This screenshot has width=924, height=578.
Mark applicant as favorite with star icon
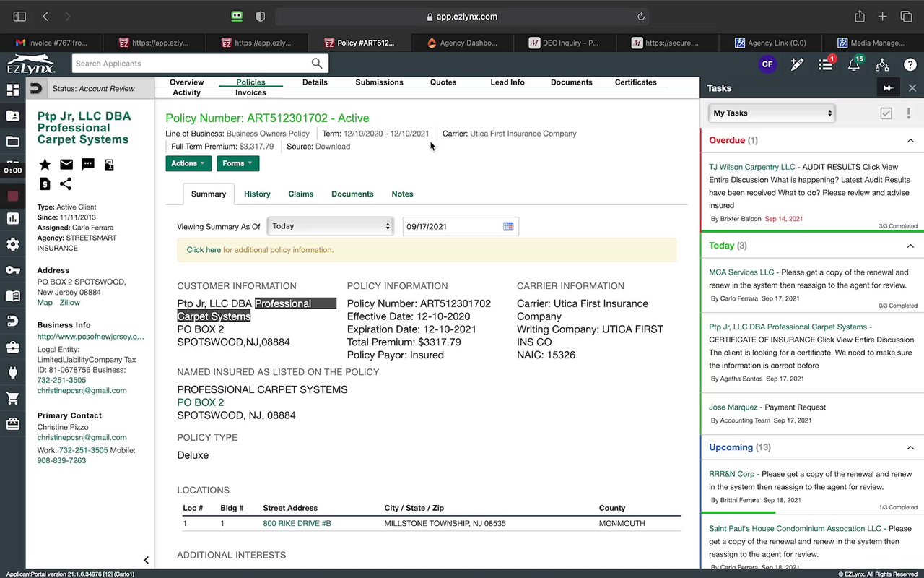45,165
